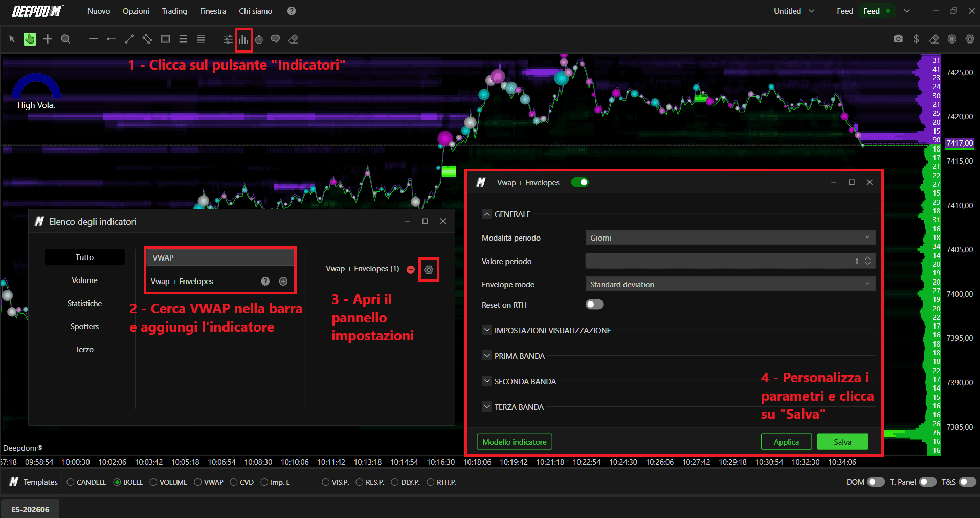980x518 pixels.
Task: Click the speech bubble comment icon
Action: tap(275, 39)
